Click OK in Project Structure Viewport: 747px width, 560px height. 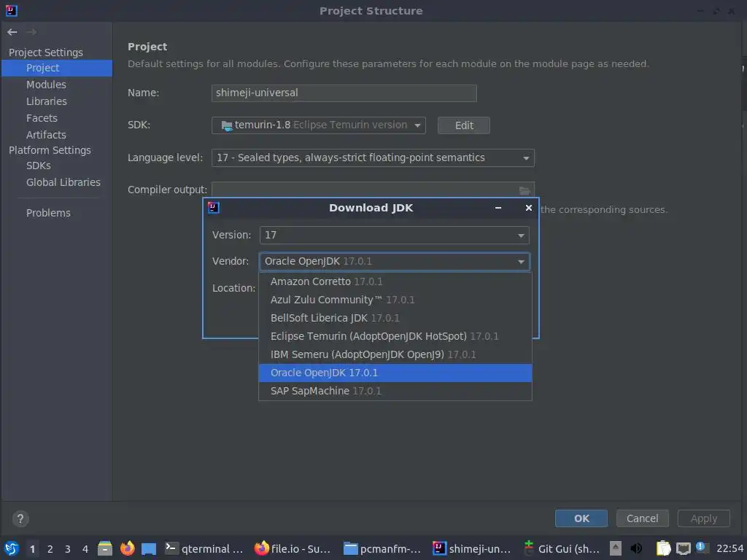[581, 518]
